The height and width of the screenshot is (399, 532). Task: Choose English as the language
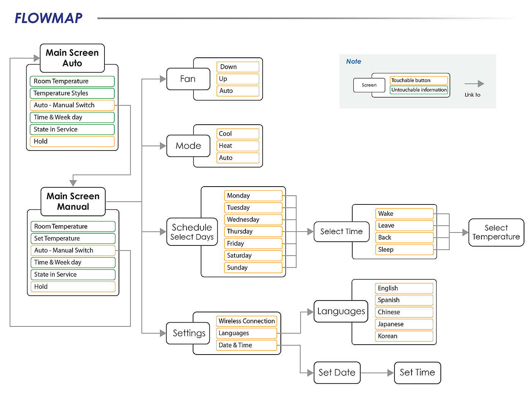(x=404, y=288)
